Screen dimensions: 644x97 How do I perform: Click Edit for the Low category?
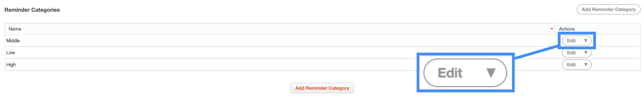(x=571, y=53)
